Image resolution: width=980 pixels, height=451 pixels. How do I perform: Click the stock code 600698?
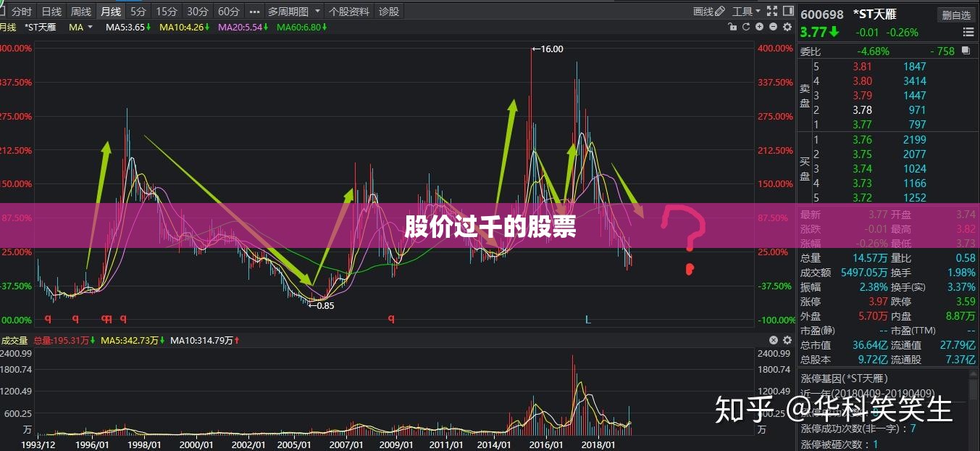pos(822,15)
